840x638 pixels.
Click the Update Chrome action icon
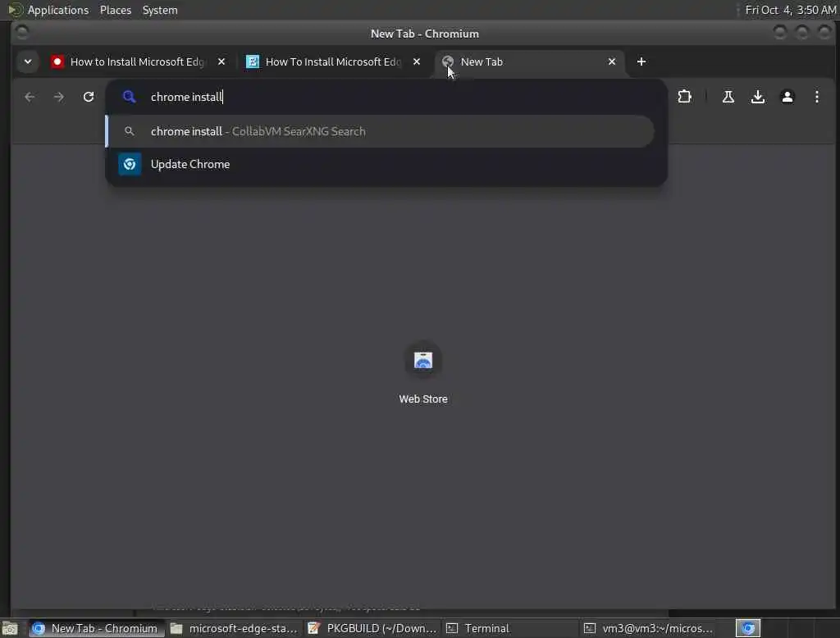pyautogui.click(x=130, y=164)
